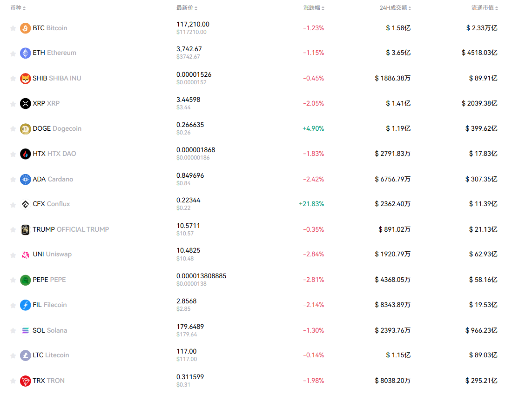Viewport: 532px width, 395px height.
Task: Click the Uniswap unicorn icon
Action: 25,254
